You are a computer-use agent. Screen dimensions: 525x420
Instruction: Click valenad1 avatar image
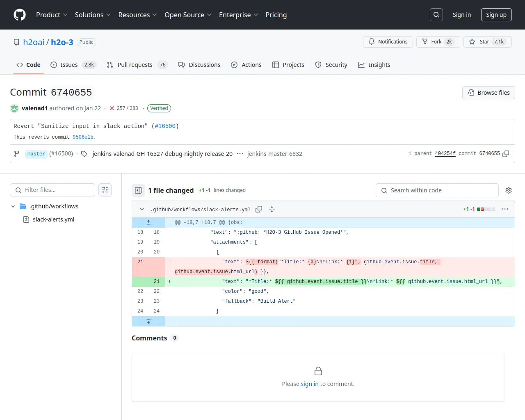pos(14,108)
